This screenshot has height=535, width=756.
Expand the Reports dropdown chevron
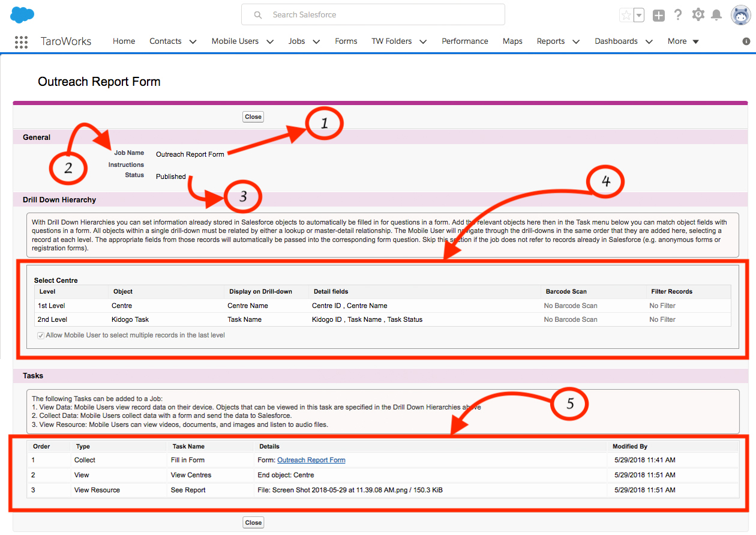pos(576,41)
